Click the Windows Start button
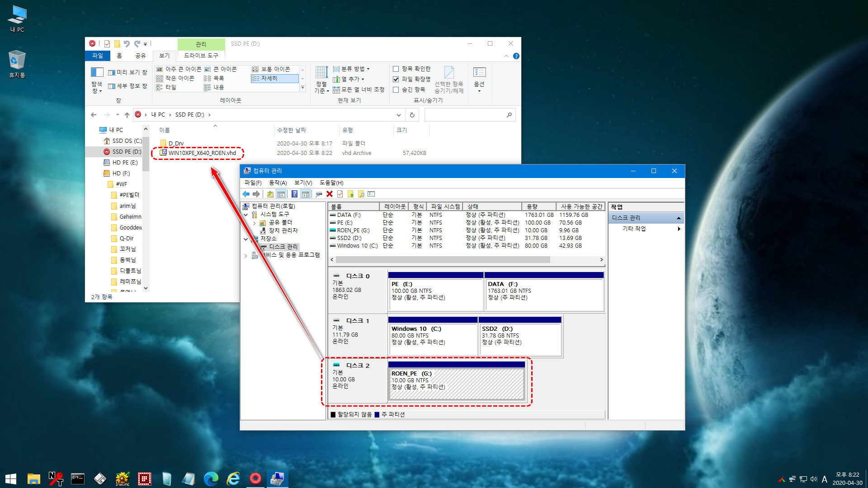Viewport: 868px width, 488px height. [x=11, y=478]
